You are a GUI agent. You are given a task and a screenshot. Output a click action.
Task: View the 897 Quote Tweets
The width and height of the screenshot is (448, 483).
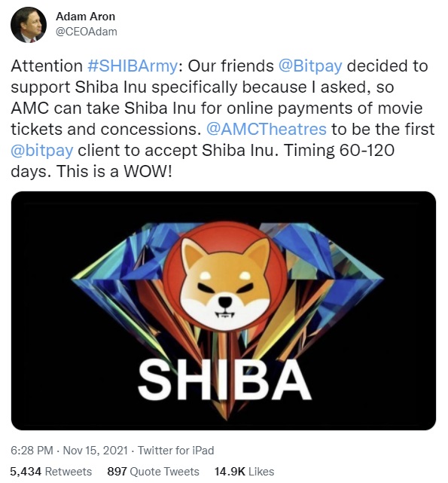[x=153, y=472]
